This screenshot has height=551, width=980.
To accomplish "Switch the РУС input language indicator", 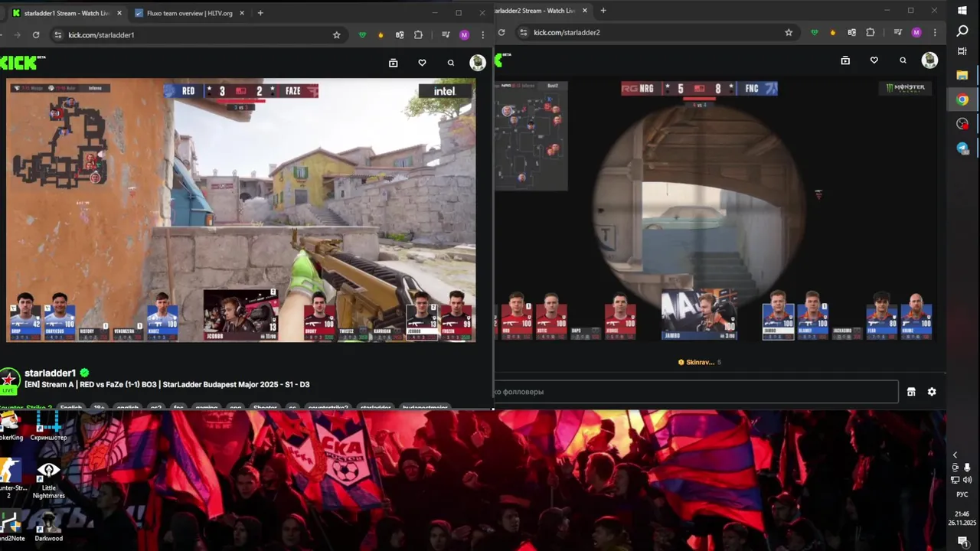I will pos(962,494).
